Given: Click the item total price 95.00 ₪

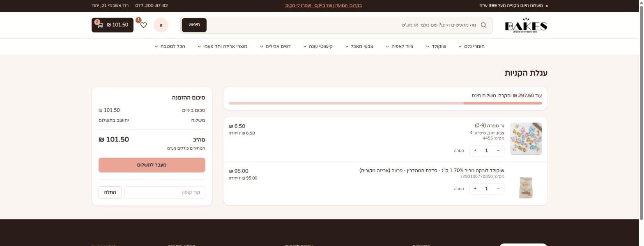Looking at the screenshot, I should tap(239, 171).
